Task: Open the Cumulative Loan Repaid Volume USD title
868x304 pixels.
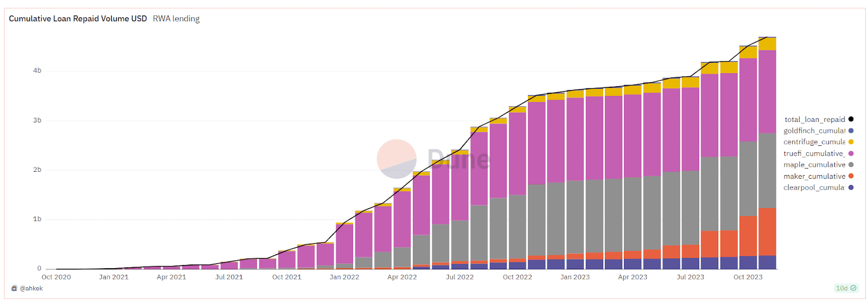Action: (78, 18)
